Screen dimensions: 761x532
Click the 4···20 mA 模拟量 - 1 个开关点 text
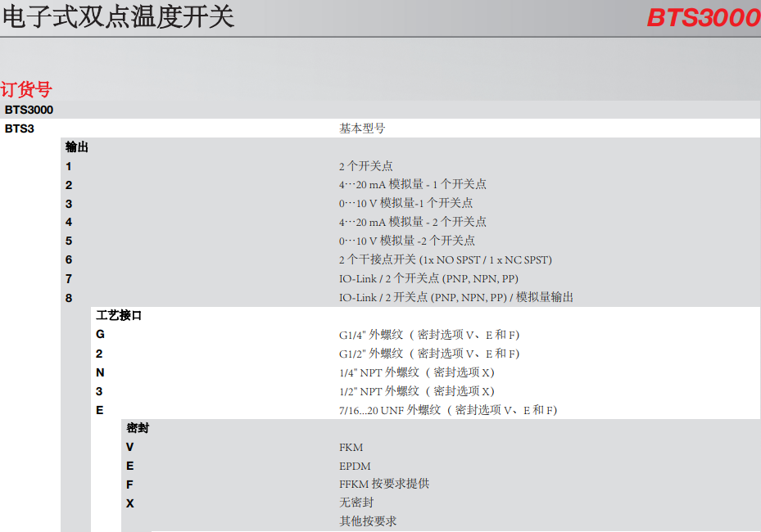[x=413, y=184]
